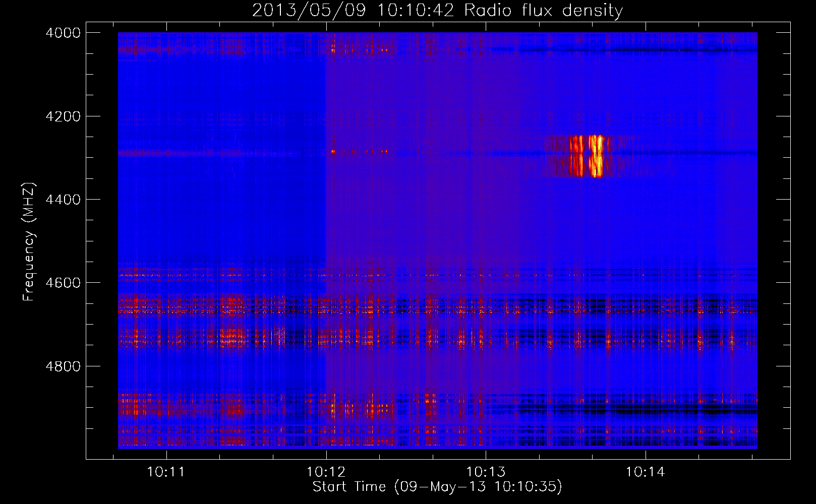Click the 10:12 time tick label
Viewport: 816px width, 504px height.
pyautogui.click(x=326, y=472)
